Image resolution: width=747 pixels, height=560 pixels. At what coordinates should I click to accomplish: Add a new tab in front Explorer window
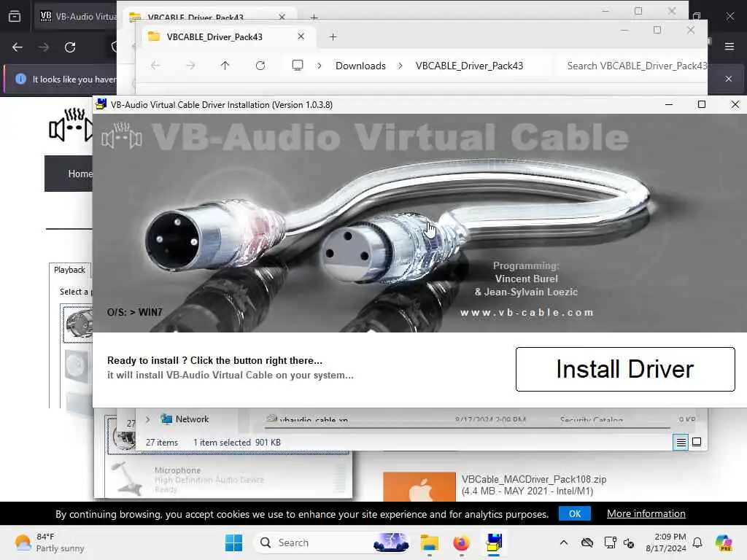click(333, 36)
